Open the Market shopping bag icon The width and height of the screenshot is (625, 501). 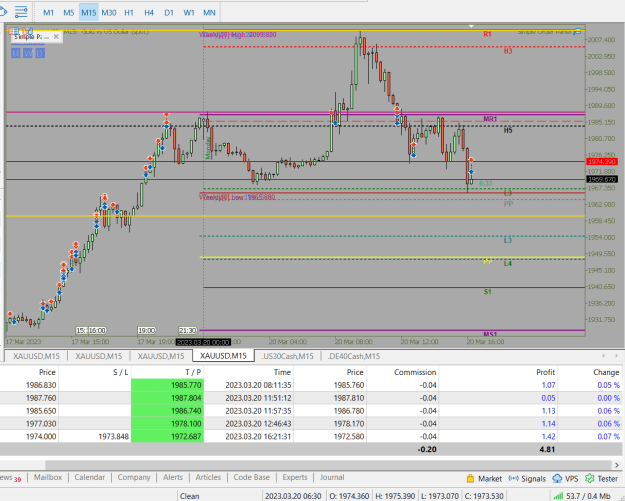coord(470,478)
